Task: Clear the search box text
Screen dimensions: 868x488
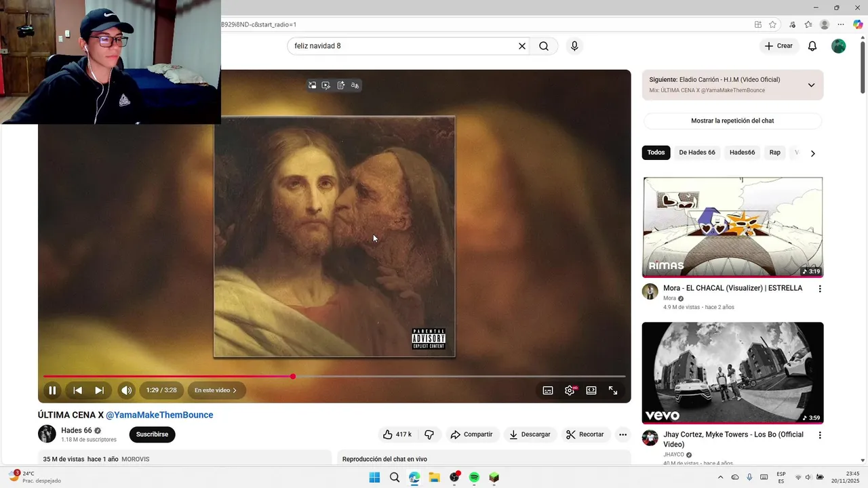Action: point(522,46)
